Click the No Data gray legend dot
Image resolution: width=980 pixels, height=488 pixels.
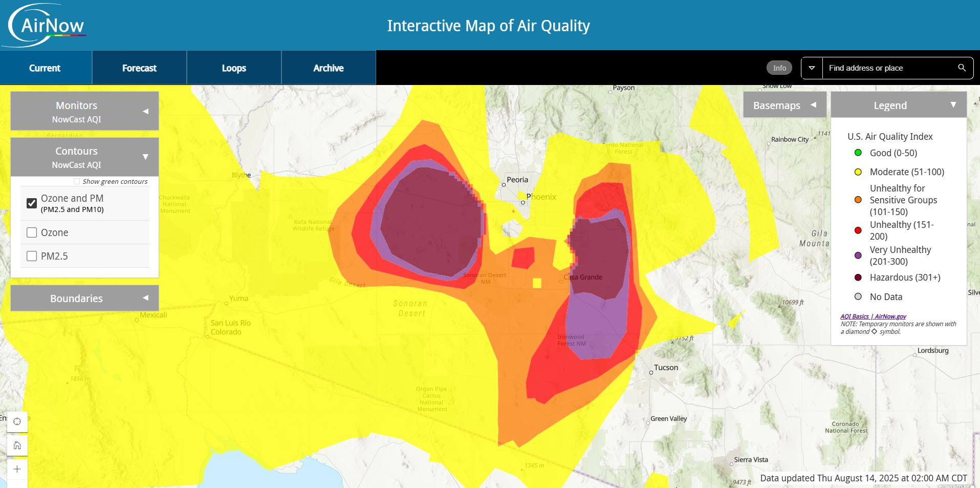pyautogui.click(x=858, y=296)
